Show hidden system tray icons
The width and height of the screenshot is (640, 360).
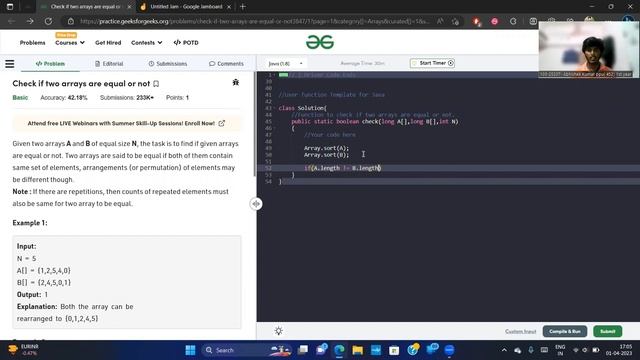504,350
